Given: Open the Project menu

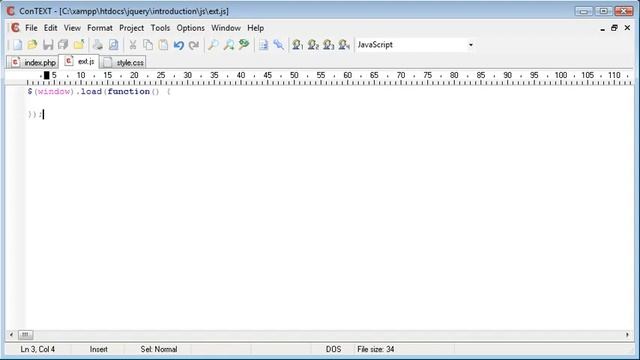Looking at the screenshot, I should [131, 28].
